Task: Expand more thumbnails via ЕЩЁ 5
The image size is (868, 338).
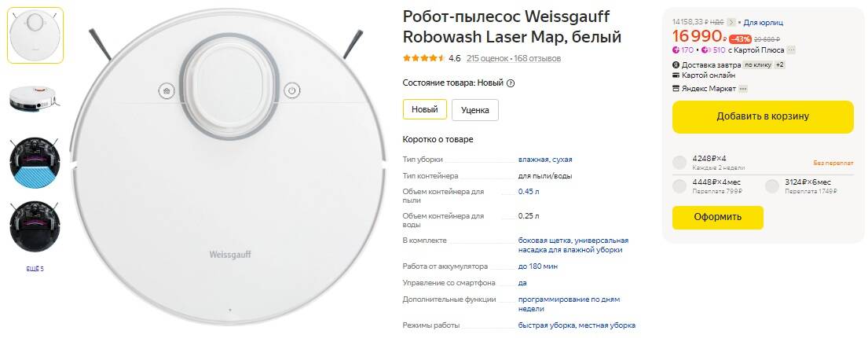Action: (35, 269)
